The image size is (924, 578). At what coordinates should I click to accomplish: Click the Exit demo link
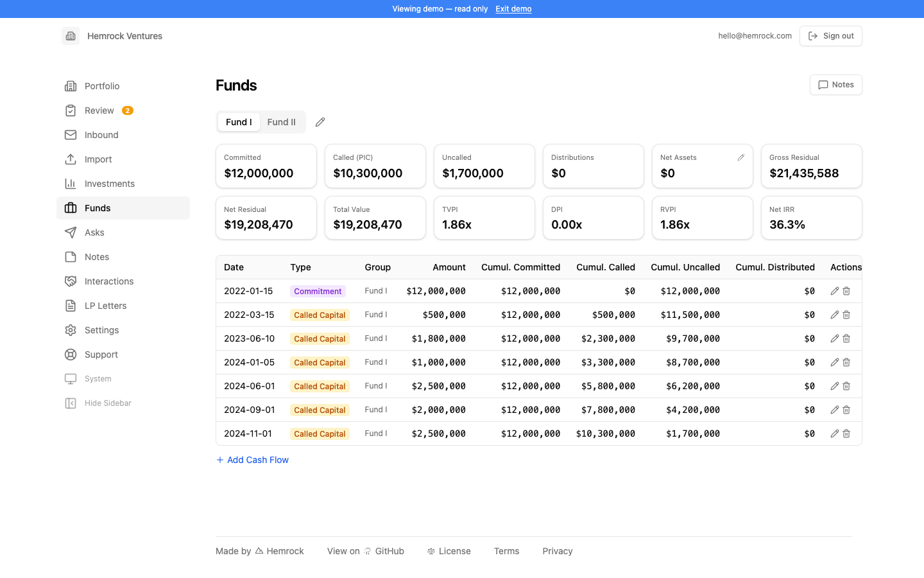[513, 9]
